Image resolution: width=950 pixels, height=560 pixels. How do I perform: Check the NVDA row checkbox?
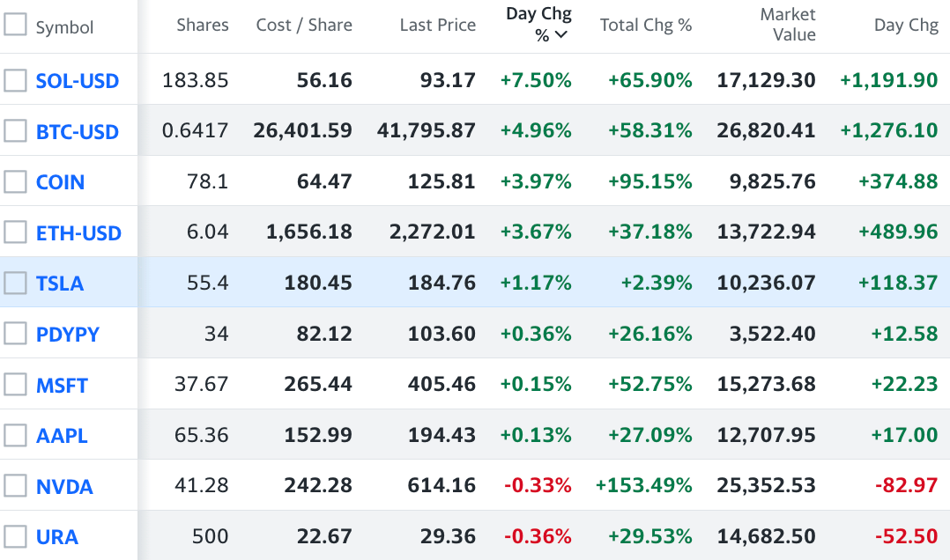click(15, 485)
